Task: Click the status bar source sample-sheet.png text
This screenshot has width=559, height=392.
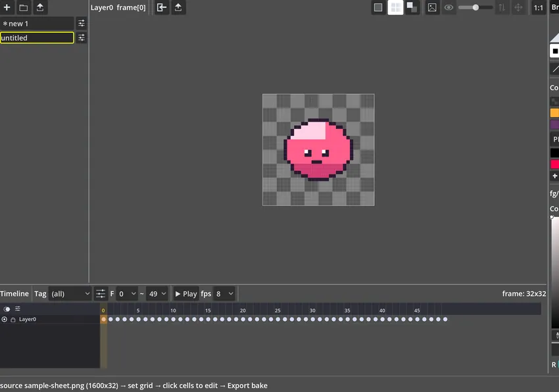Action: (134, 385)
